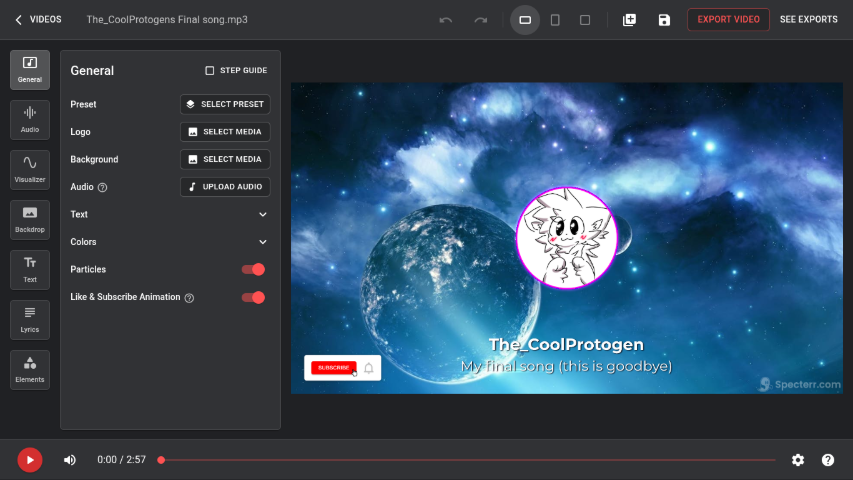Expand the Text section
Viewport: 853px width, 480px height.
263,214
